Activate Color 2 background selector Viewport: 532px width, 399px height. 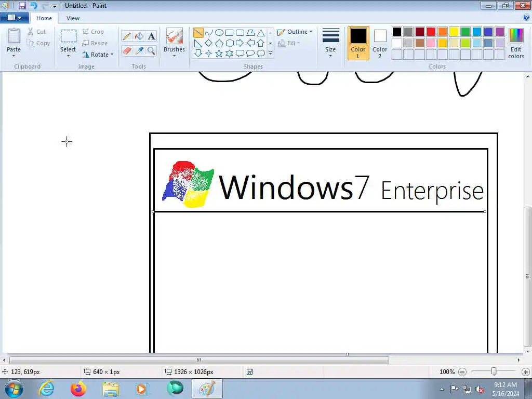pyautogui.click(x=380, y=43)
